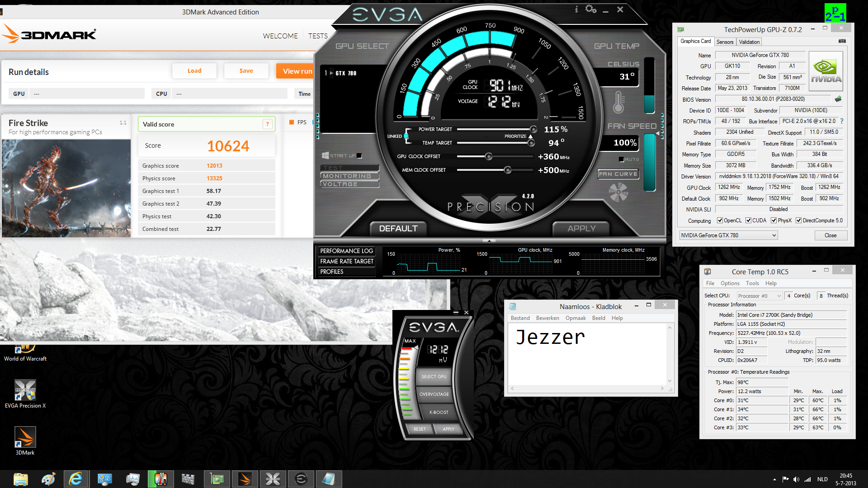Viewport: 868px width, 488px height.
Task: Switch to GPU-Z Sensors tab
Action: click(725, 42)
